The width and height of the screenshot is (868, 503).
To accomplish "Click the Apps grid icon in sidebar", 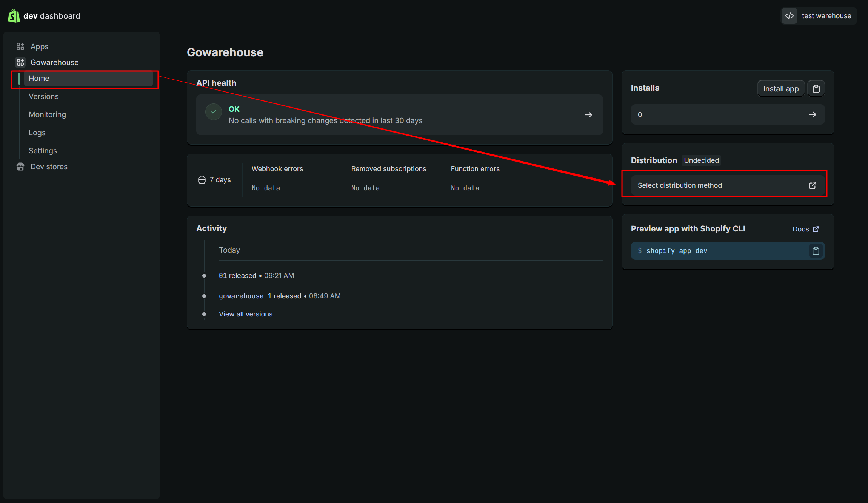I will (20, 46).
